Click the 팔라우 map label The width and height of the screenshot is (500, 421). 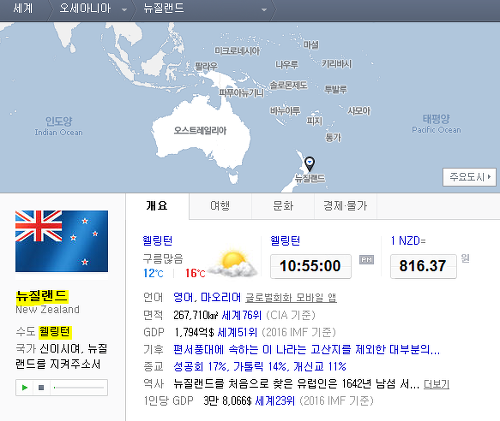[x=206, y=66]
